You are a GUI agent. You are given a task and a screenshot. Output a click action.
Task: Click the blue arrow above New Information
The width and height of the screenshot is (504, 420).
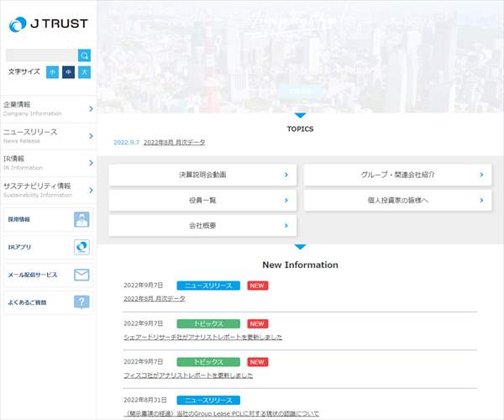[x=300, y=247]
